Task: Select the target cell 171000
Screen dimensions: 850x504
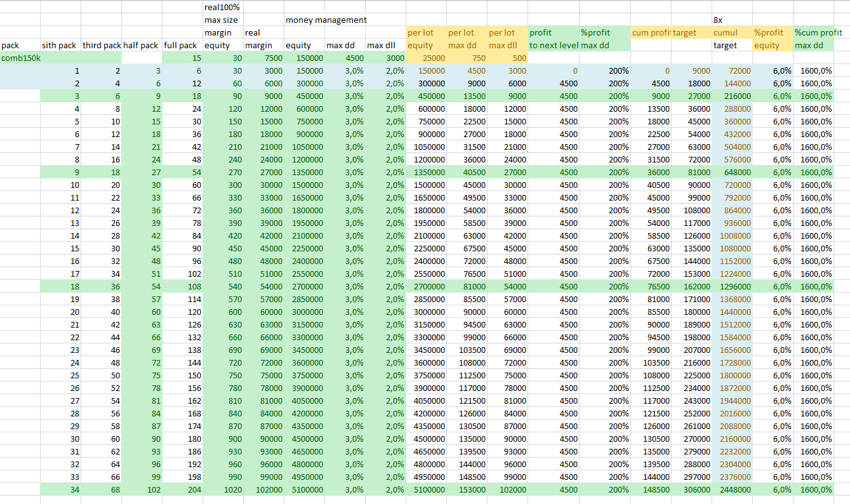Action: [691, 299]
